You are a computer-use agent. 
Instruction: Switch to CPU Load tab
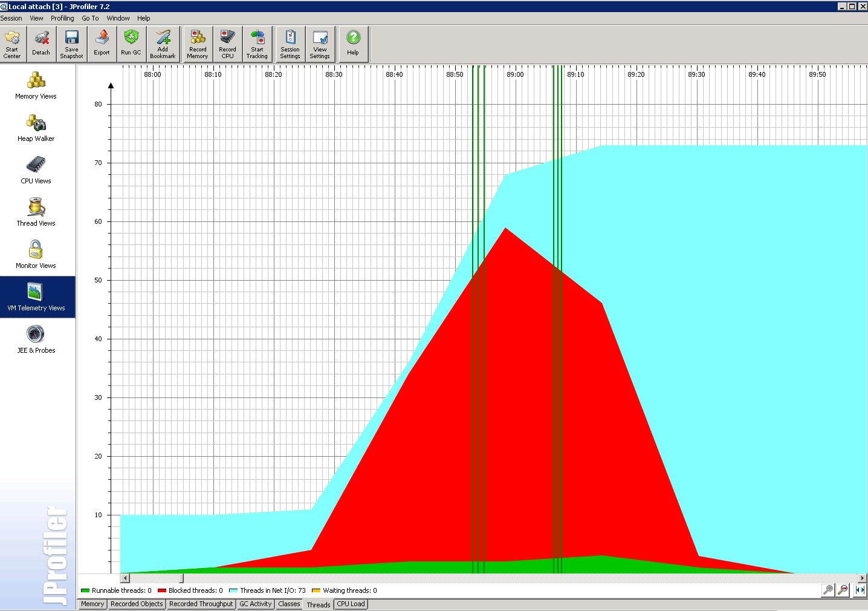pos(351,604)
